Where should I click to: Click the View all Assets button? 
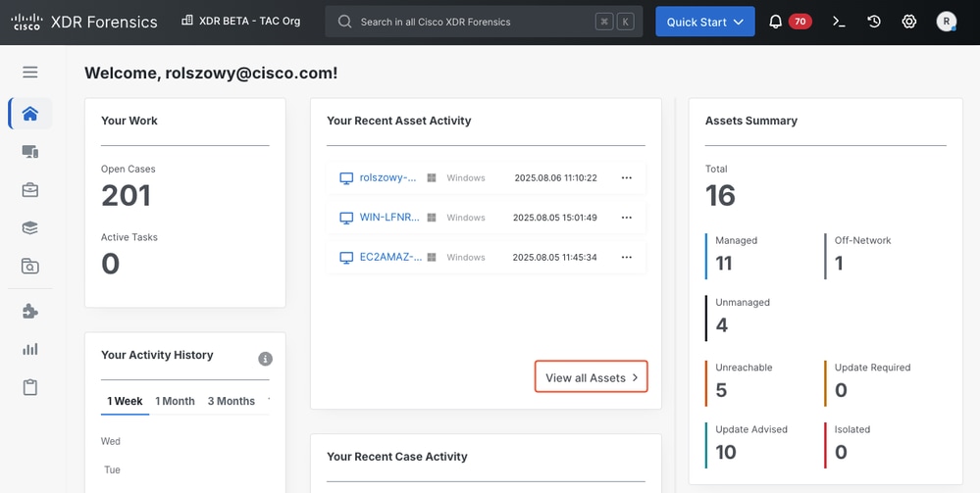coord(591,377)
